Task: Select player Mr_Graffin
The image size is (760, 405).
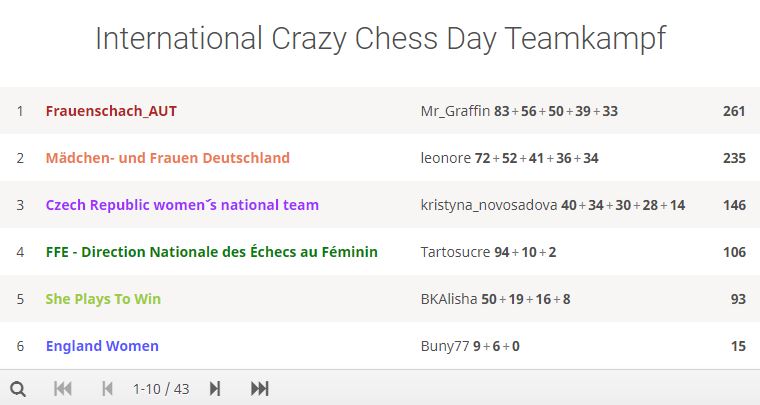Action: tap(455, 111)
